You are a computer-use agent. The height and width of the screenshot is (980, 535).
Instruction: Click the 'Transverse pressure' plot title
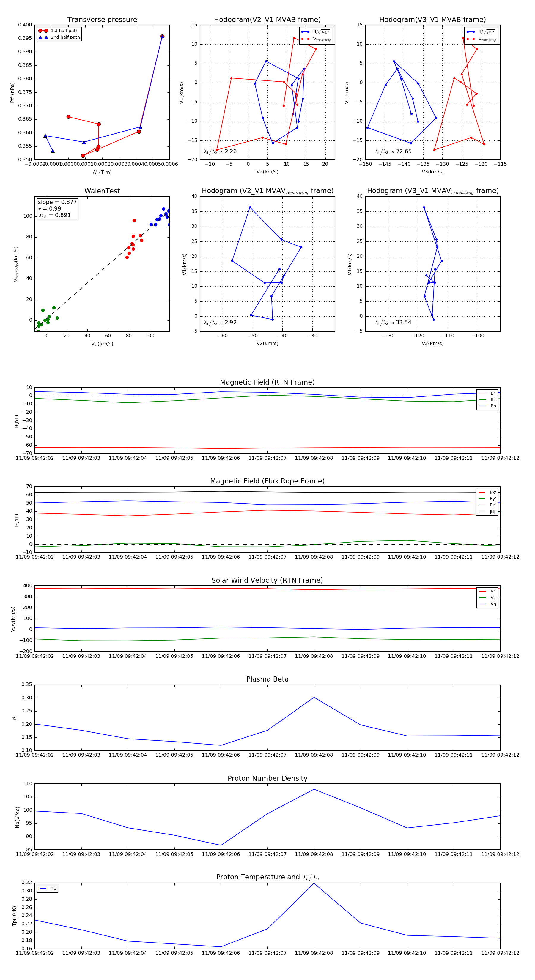pos(102,19)
